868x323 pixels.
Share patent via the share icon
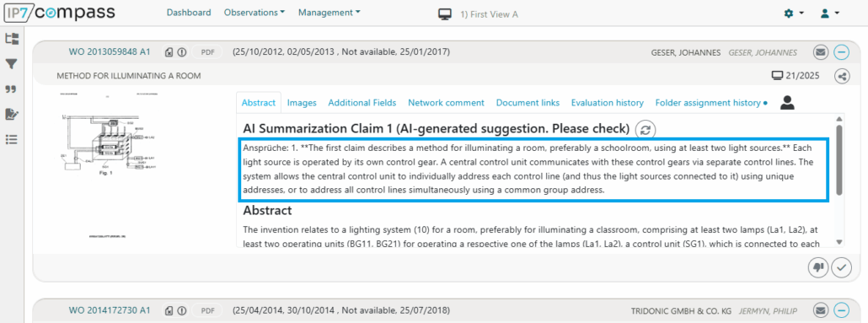pyautogui.click(x=842, y=76)
